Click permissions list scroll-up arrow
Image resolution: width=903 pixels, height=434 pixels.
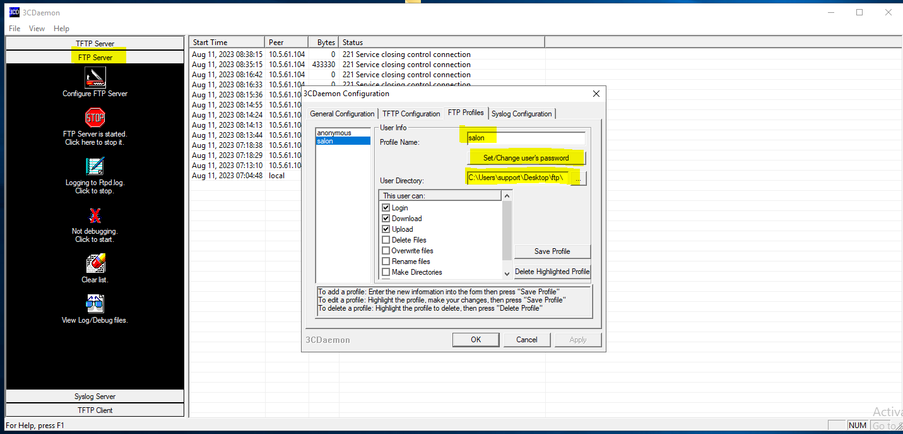click(507, 196)
